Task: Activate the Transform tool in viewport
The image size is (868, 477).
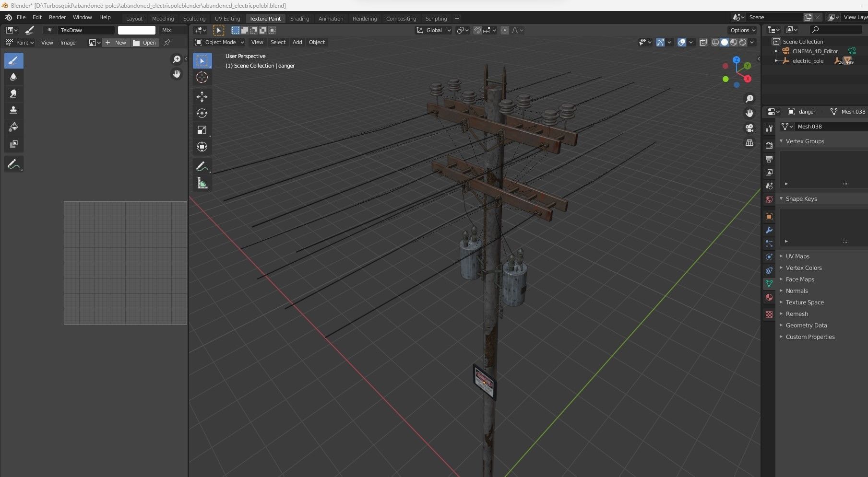Action: [x=202, y=147]
